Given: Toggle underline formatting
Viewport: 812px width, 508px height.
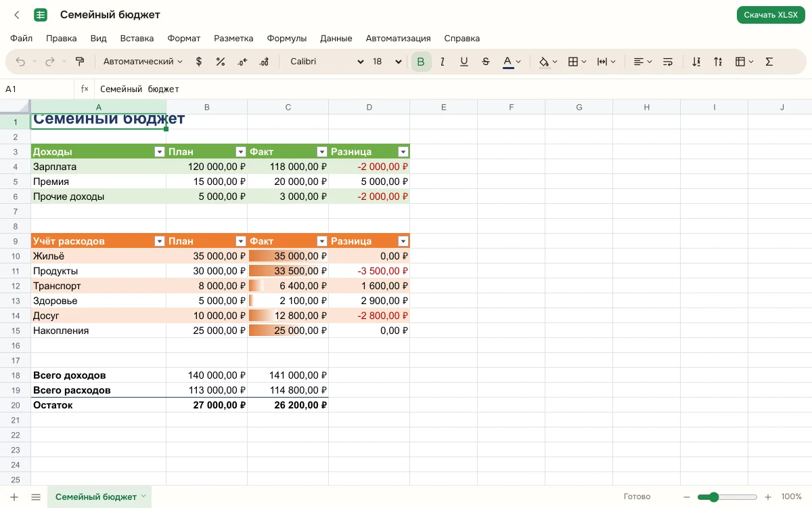Looking at the screenshot, I should (x=464, y=62).
